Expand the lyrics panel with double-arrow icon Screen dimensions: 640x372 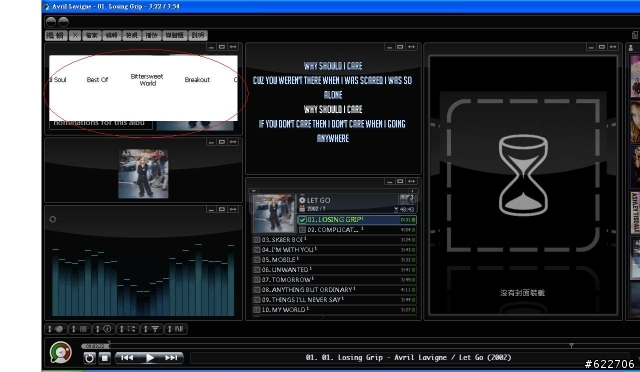click(x=411, y=47)
